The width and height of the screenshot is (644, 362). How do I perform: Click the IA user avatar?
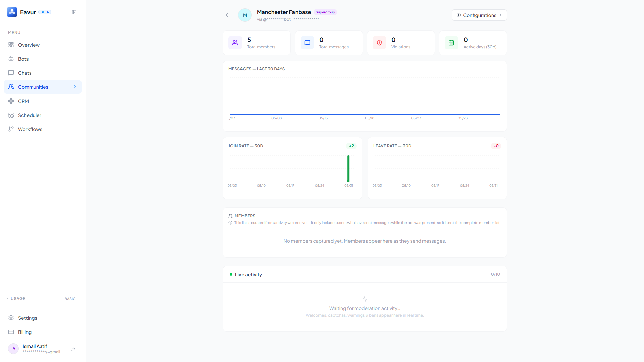coord(13,349)
